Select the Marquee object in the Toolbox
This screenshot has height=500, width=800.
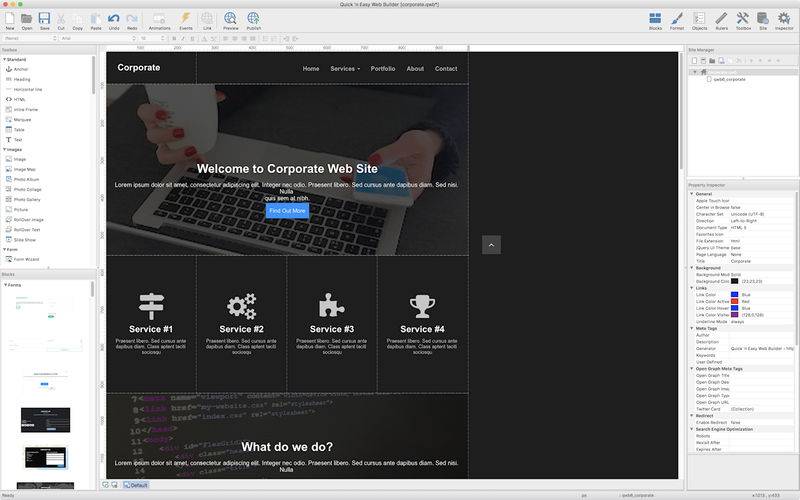pyautogui.click(x=22, y=119)
